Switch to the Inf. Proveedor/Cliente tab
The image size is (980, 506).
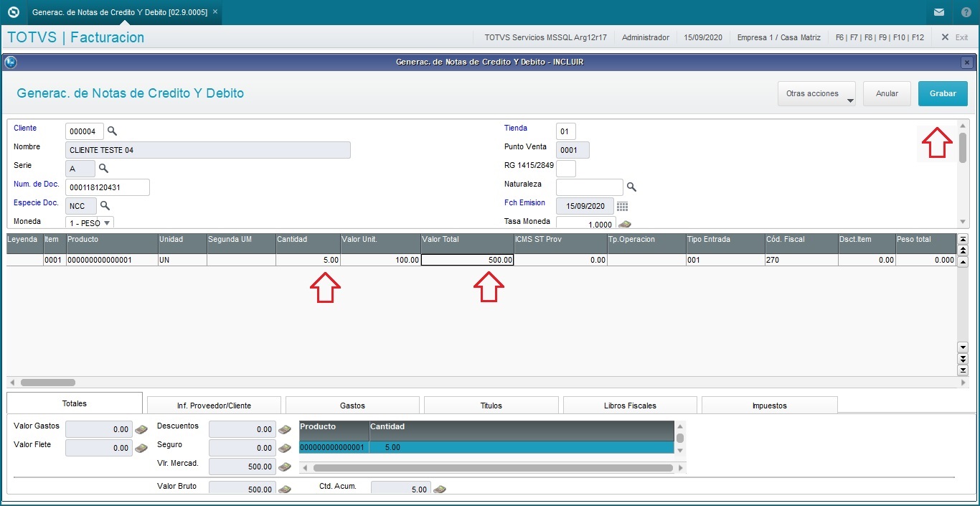pyautogui.click(x=214, y=406)
